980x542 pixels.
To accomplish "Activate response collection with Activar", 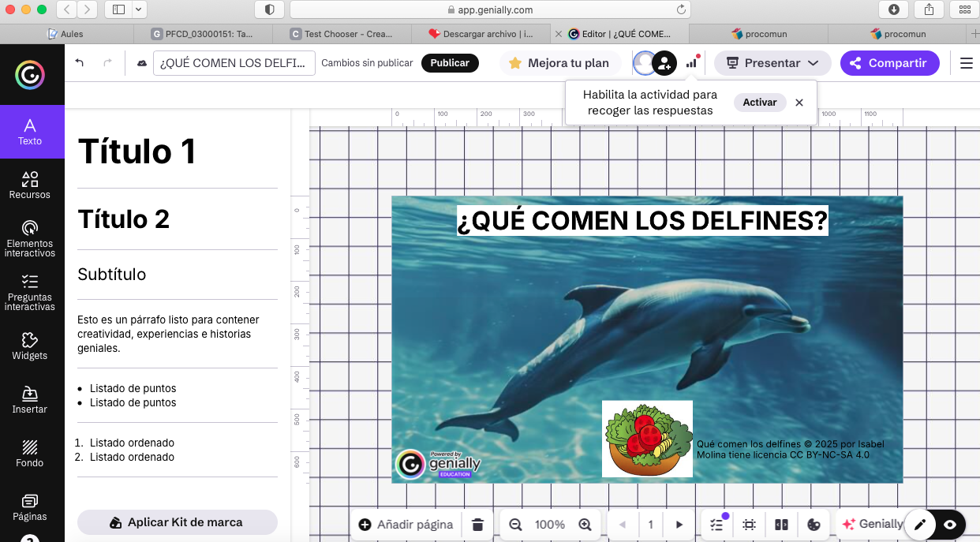I will click(759, 103).
